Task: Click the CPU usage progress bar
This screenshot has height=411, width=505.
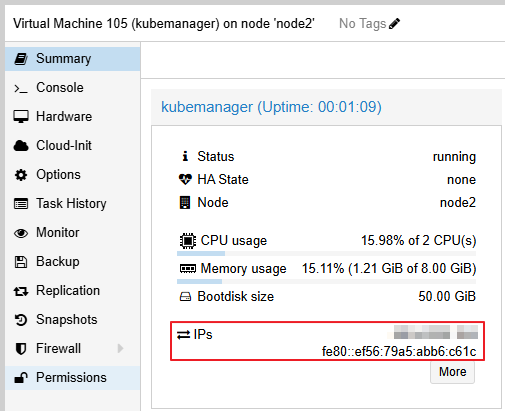Action: pyautogui.click(x=326, y=254)
